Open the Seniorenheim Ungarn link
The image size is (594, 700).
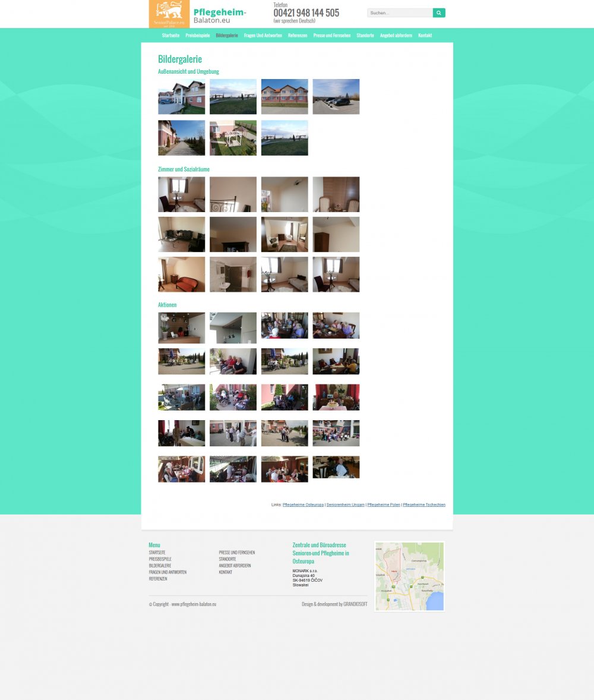click(346, 505)
